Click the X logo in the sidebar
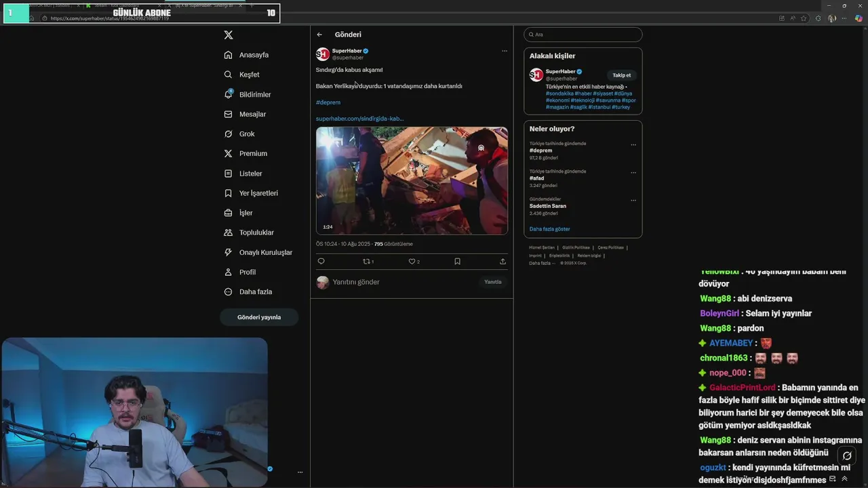This screenshot has height=488, width=868. [x=229, y=35]
